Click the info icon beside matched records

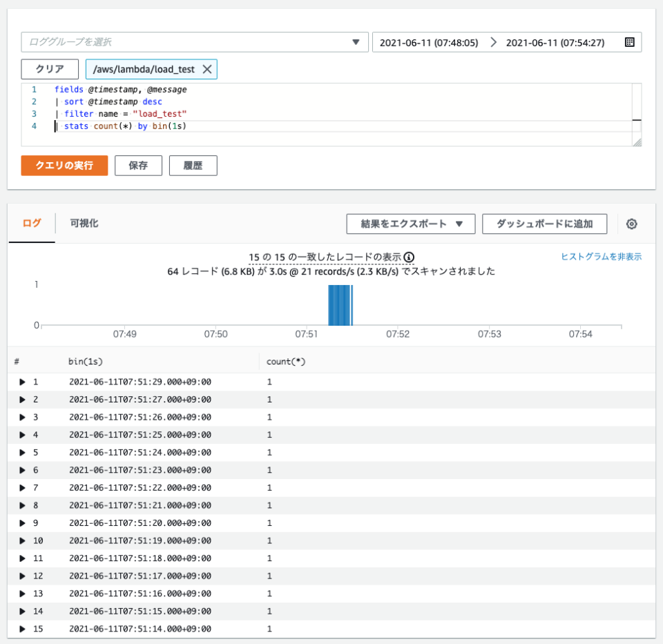(409, 257)
